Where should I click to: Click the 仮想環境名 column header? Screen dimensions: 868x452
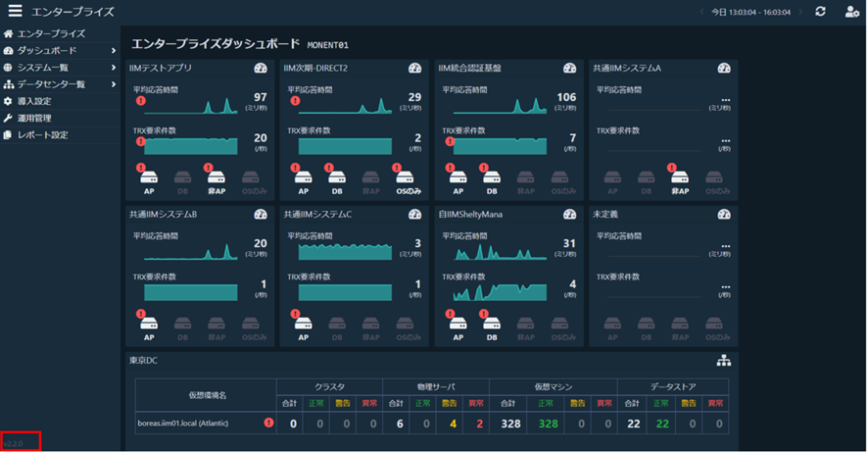(207, 395)
